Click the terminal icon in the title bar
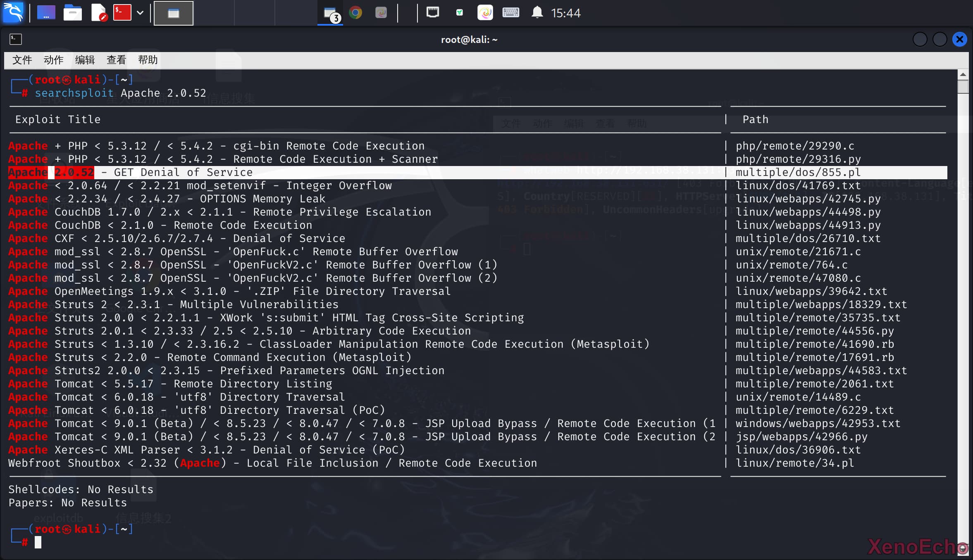This screenshot has height=560, width=973. tap(15, 39)
